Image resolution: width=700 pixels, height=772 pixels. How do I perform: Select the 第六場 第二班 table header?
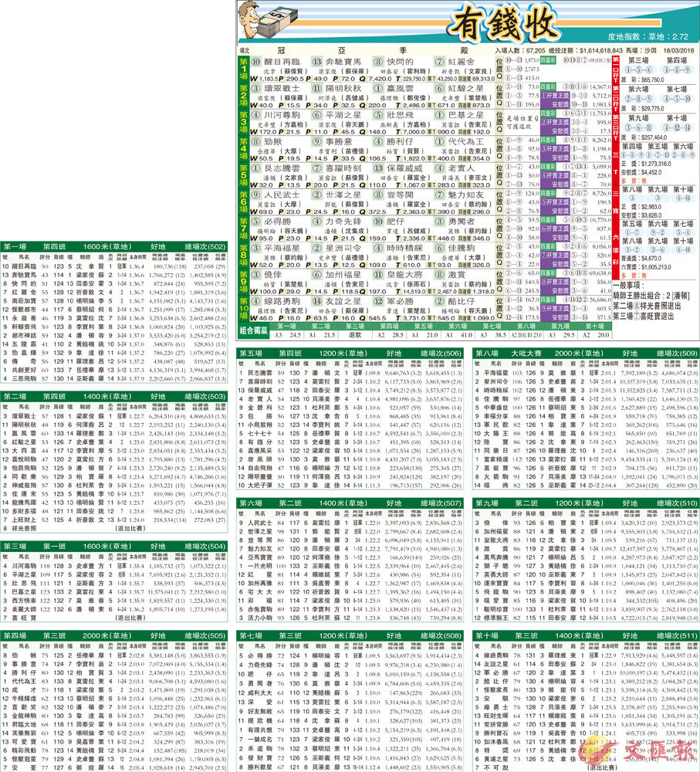[x=350, y=503]
